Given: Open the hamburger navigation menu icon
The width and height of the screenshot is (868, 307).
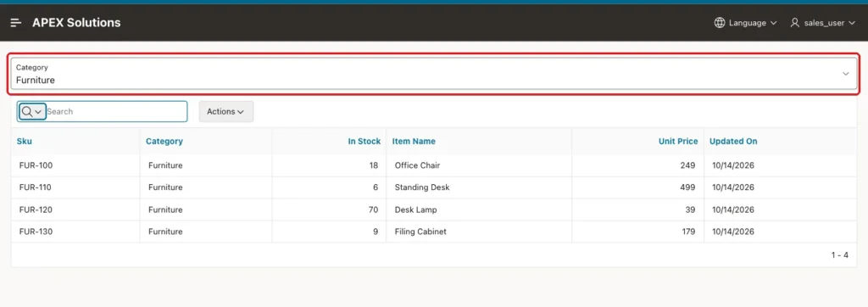Looking at the screenshot, I should (16, 23).
